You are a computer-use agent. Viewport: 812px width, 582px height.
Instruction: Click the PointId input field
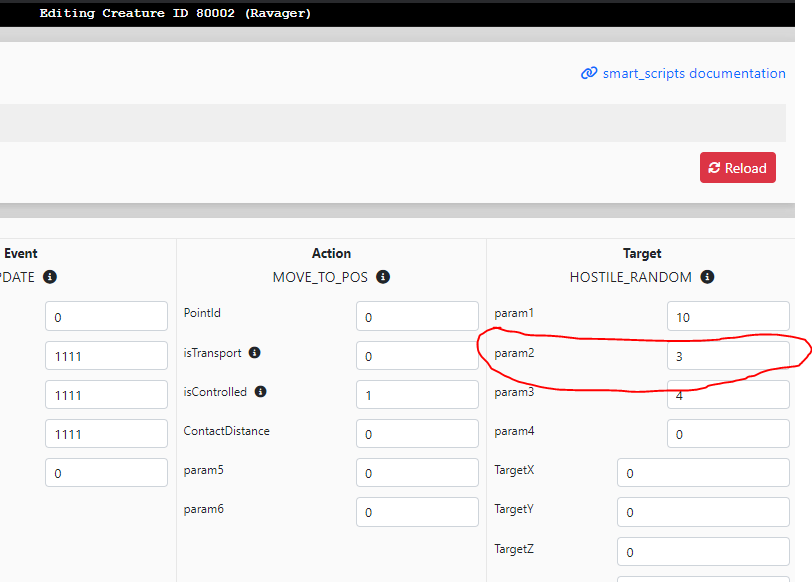417,316
